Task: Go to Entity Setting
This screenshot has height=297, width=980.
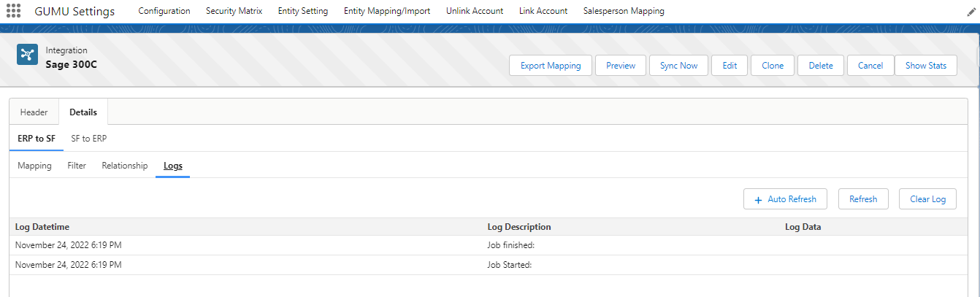Action: [x=303, y=11]
